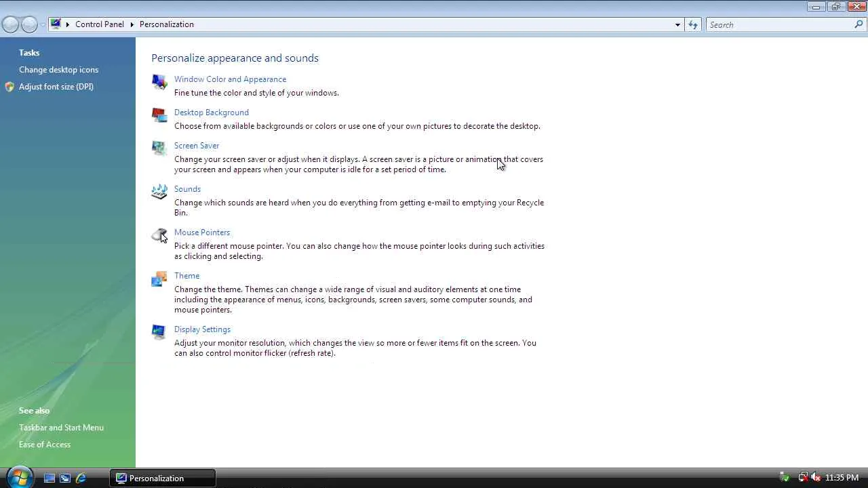This screenshot has height=488, width=868.
Task: Expand the arrow before Control Panel breadcrumb
Action: (67, 24)
